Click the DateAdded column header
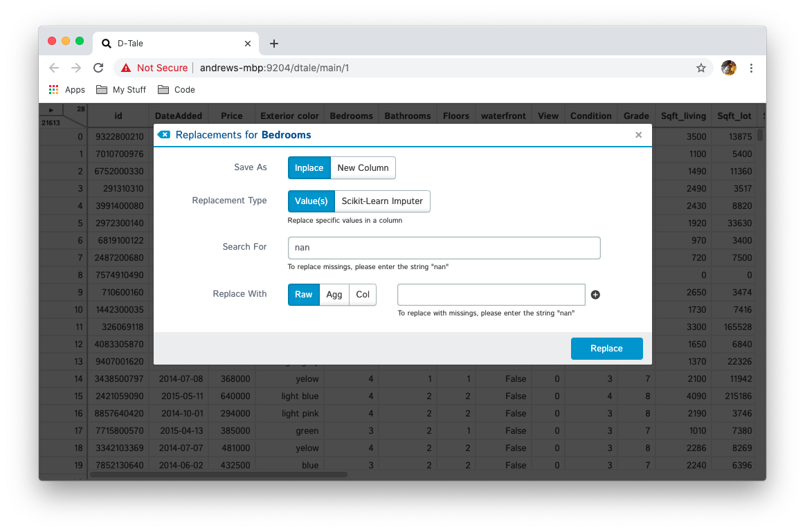 [x=178, y=116]
